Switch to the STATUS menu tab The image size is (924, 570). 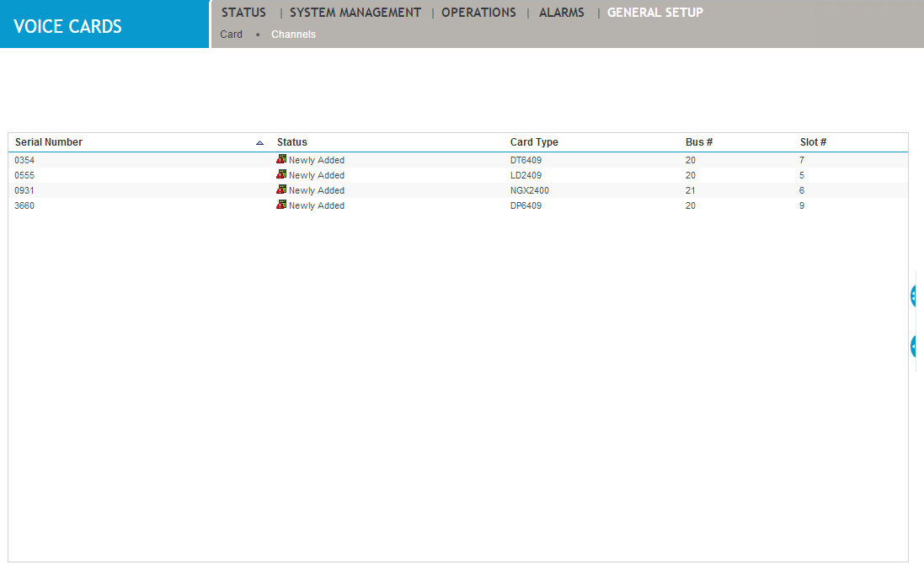[243, 12]
